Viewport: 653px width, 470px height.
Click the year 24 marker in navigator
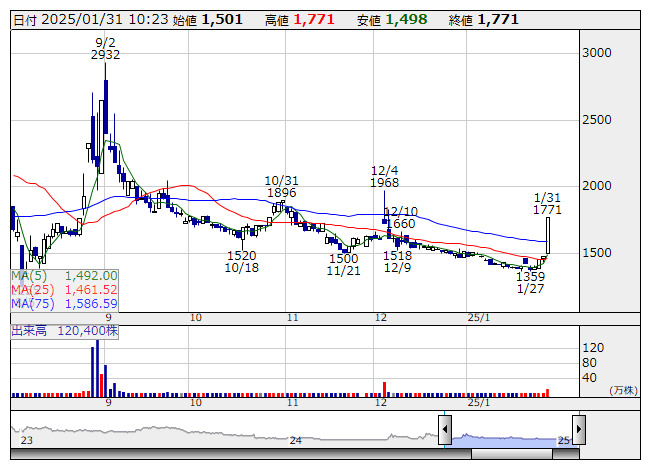pyautogui.click(x=295, y=440)
